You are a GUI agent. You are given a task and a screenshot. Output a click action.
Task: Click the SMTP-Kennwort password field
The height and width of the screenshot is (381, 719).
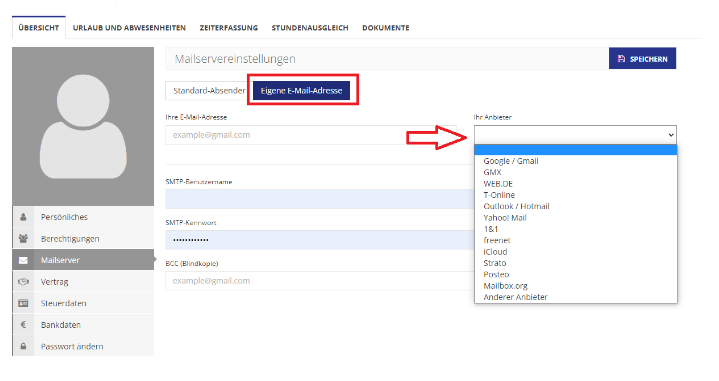point(320,240)
